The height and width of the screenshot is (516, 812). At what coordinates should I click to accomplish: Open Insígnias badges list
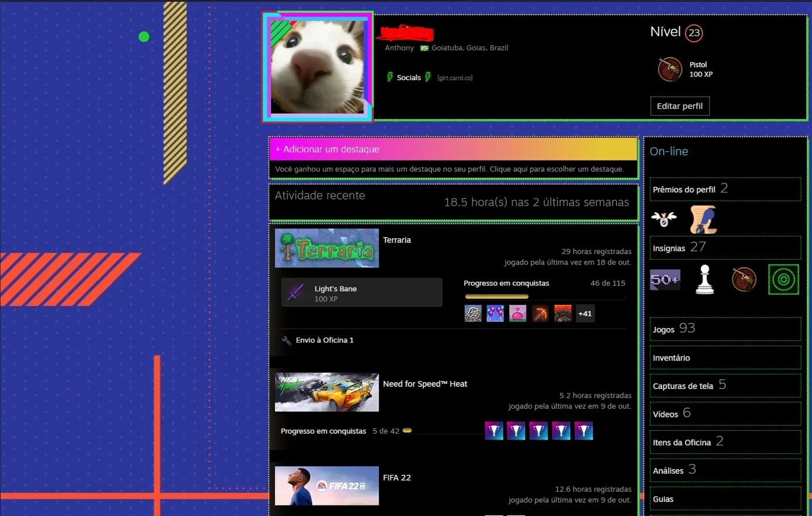tap(726, 248)
